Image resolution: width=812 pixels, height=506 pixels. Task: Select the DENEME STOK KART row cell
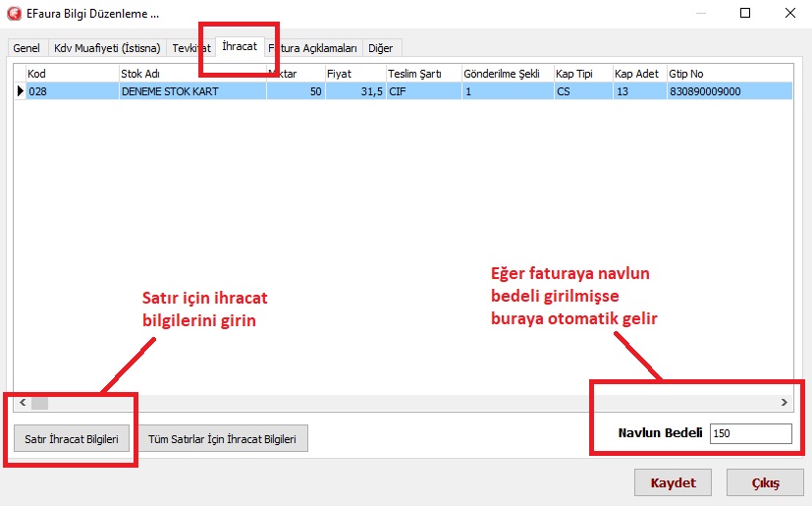click(190, 91)
